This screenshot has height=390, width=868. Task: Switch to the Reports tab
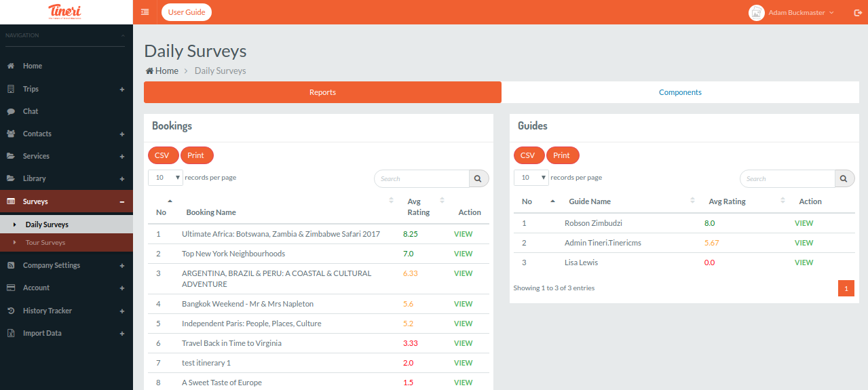click(x=322, y=92)
